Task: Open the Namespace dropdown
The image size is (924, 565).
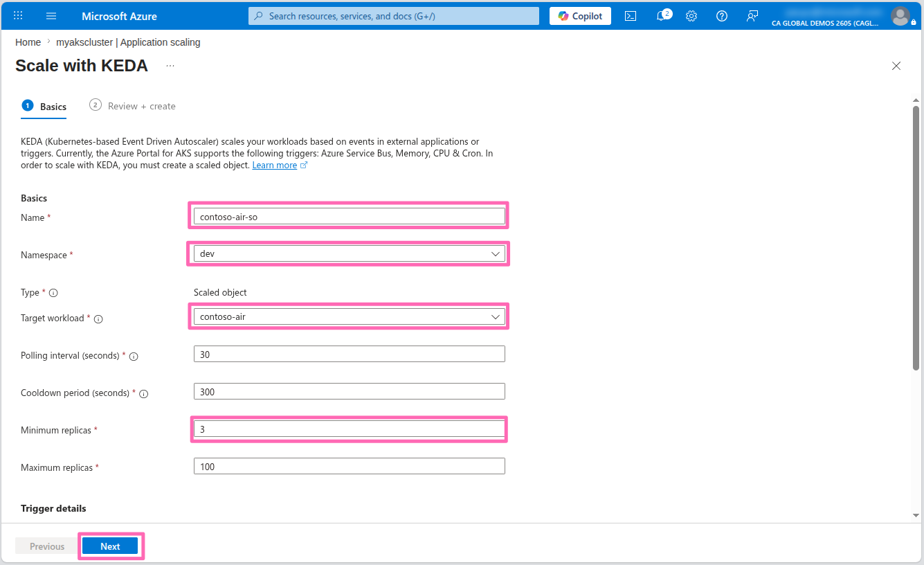Action: 350,254
